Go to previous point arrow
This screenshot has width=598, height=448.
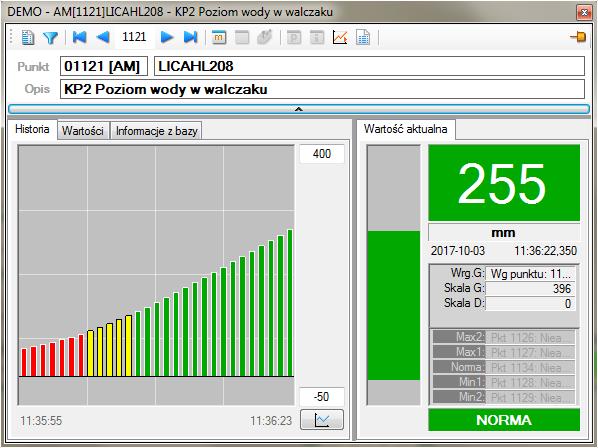(103, 37)
